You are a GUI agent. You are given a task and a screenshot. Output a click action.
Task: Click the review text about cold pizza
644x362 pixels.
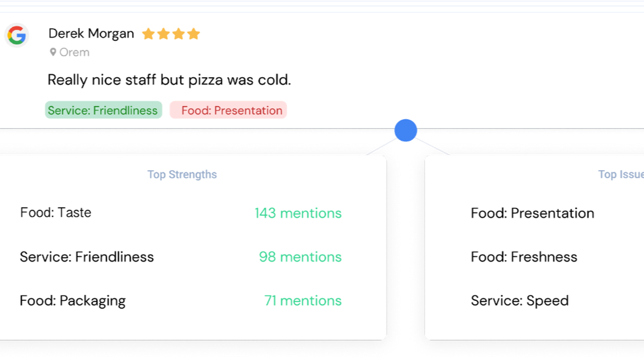click(169, 80)
